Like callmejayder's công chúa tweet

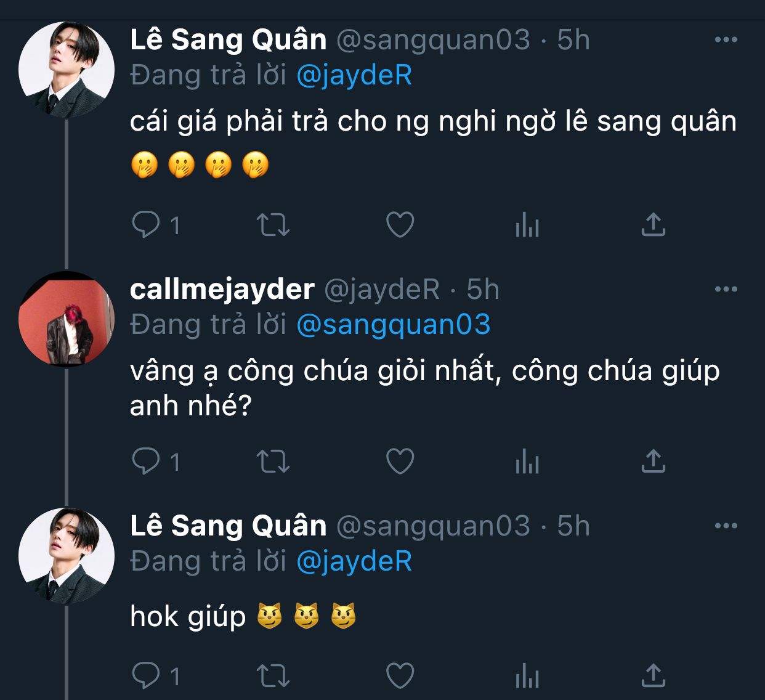click(400, 461)
